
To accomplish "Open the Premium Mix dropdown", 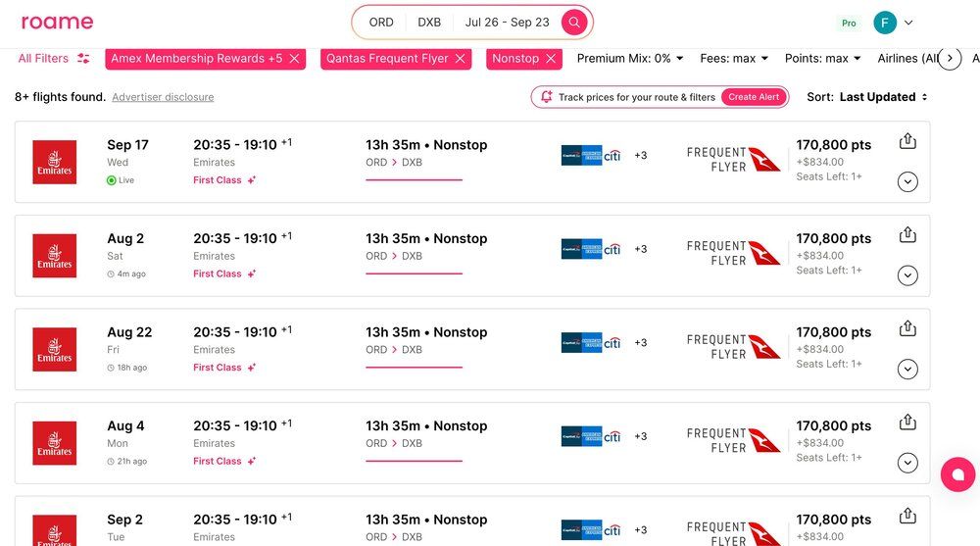I will pyautogui.click(x=630, y=59).
